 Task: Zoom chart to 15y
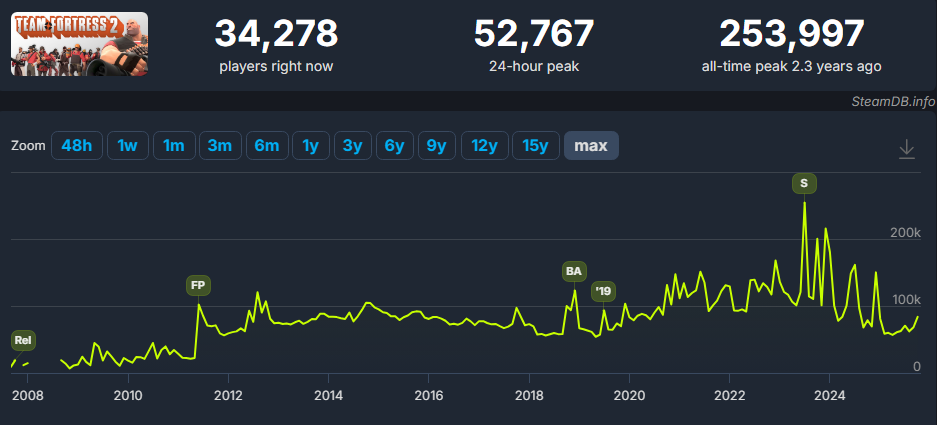pos(536,146)
